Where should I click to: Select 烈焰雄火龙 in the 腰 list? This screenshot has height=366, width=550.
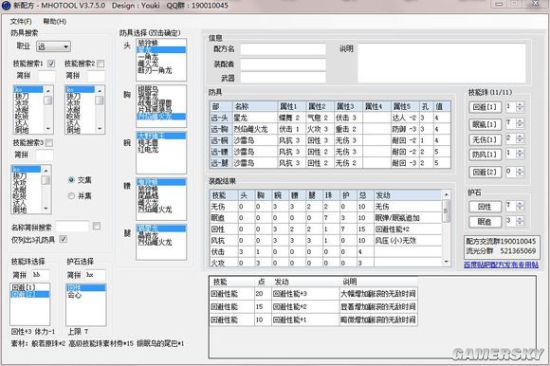[155, 209]
